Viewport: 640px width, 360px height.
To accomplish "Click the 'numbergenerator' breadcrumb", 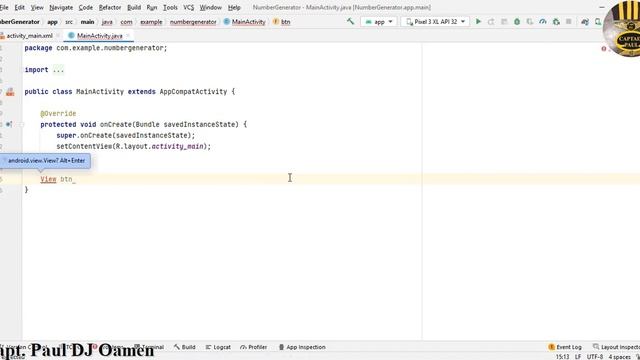I will click(193, 22).
